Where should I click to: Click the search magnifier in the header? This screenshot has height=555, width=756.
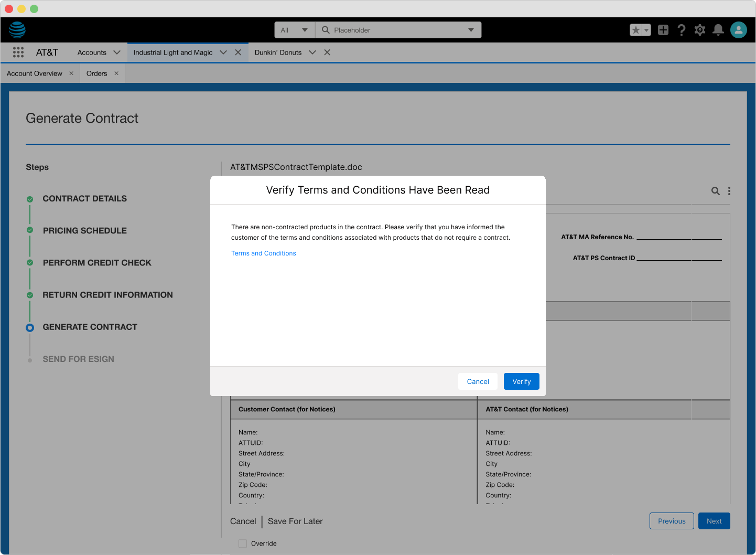pos(326,30)
